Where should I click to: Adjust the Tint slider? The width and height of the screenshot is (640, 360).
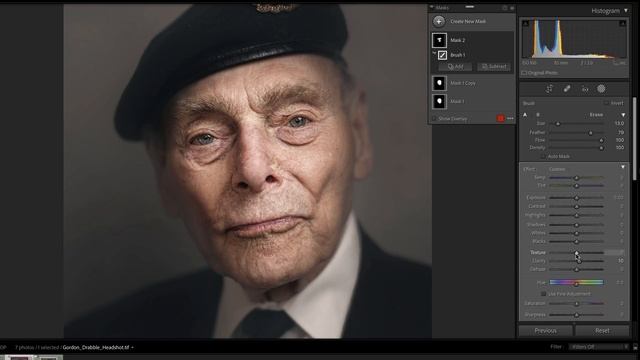point(576,185)
